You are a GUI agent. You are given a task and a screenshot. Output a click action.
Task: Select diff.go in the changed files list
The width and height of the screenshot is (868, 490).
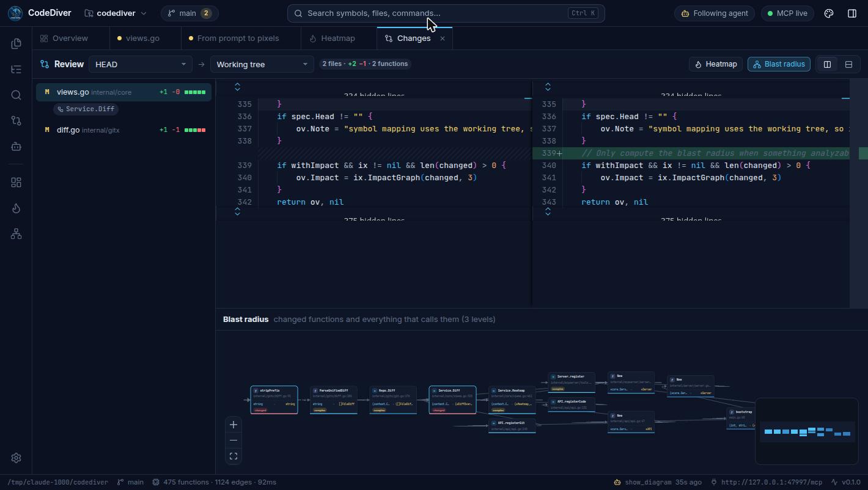coord(124,130)
